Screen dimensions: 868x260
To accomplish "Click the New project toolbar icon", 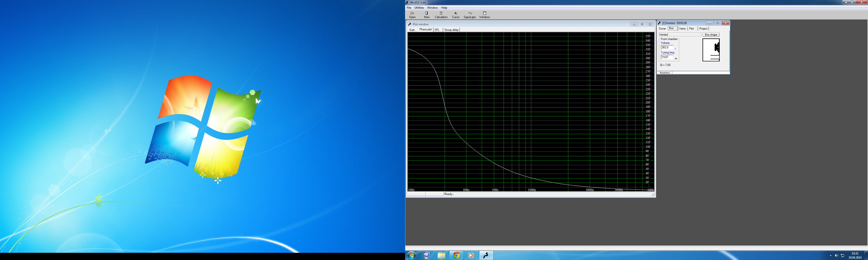I will tap(427, 15).
